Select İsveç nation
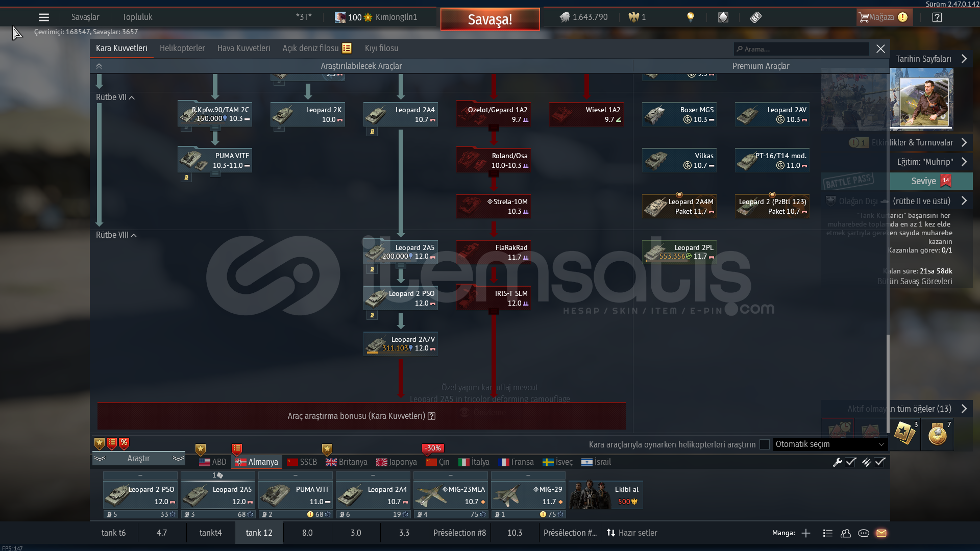The image size is (980, 551). coord(557,462)
